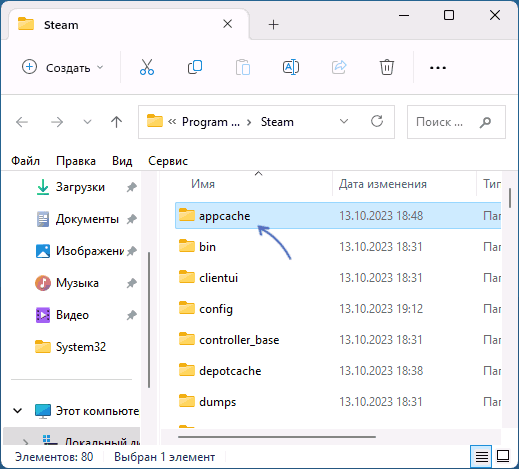Open subfolder list after Program breadcrumb
The height and width of the screenshot is (469, 519).
pyautogui.click(x=249, y=122)
